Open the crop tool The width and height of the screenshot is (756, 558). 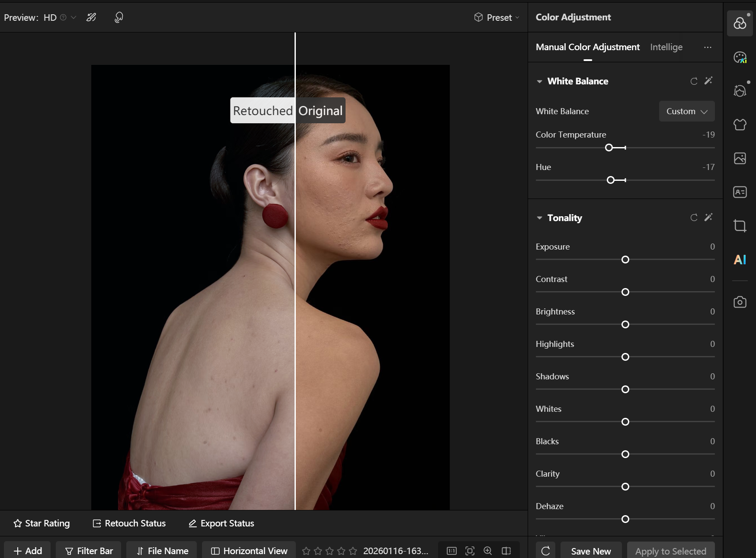[x=740, y=226]
